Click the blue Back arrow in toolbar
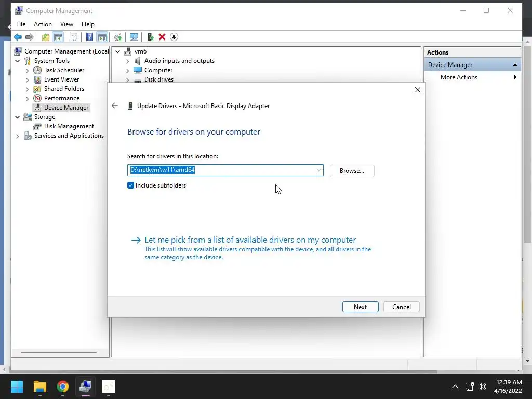Image resolution: width=532 pixels, height=399 pixels. pyautogui.click(x=18, y=37)
